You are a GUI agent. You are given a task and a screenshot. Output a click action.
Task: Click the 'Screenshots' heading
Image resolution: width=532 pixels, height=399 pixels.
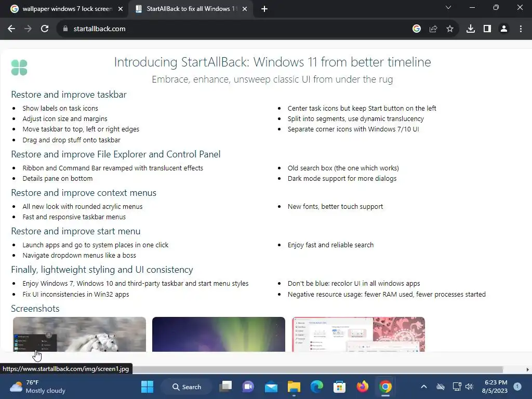point(35,309)
